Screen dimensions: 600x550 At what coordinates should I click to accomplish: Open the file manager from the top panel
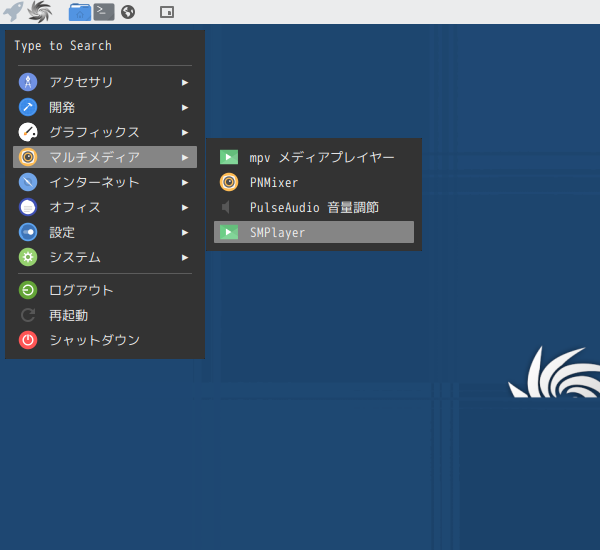pos(80,12)
